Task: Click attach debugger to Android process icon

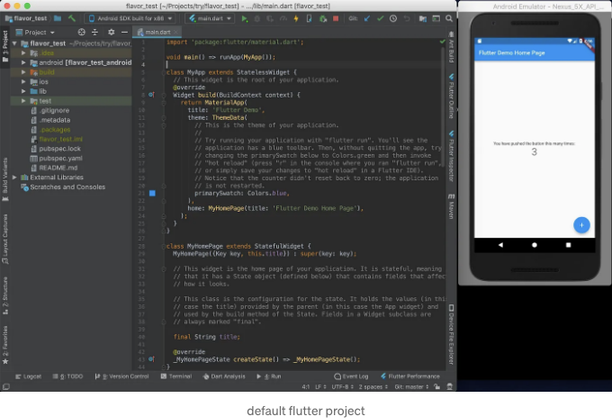Action: pos(322,18)
